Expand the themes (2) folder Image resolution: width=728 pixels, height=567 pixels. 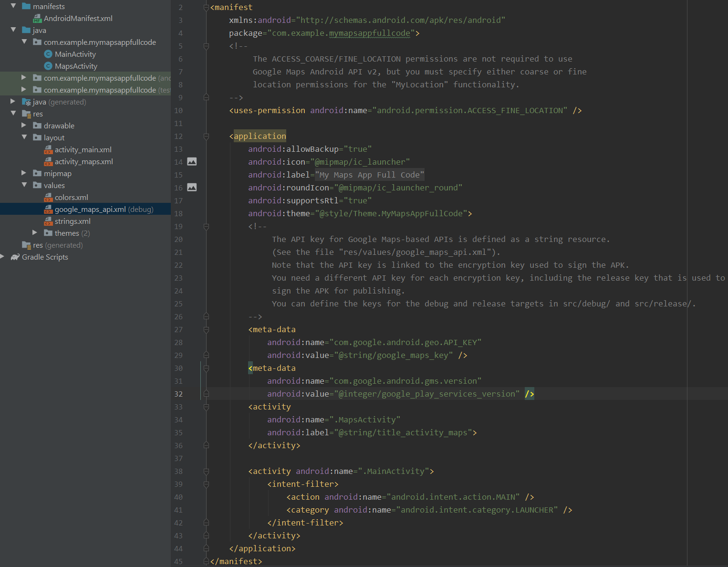tap(35, 233)
